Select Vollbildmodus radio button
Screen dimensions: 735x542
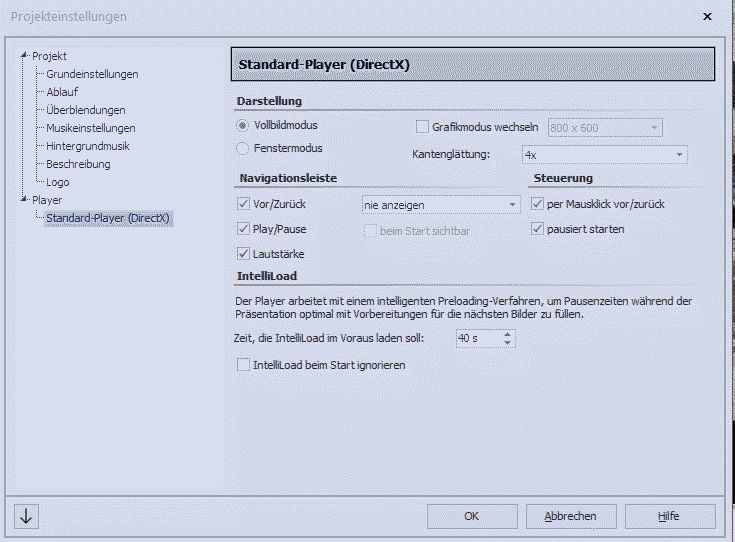coord(243,126)
